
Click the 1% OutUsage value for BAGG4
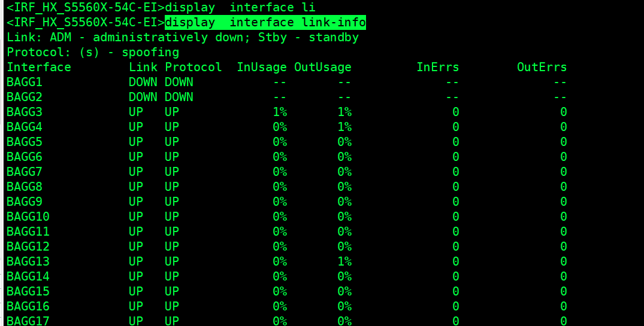coord(344,127)
